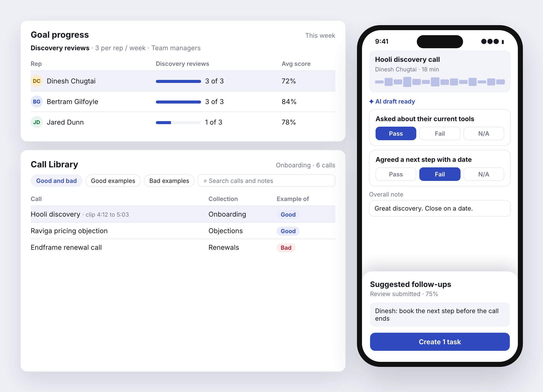Select N/A for Asked about their current tools
The image size is (543, 392).
(x=484, y=133)
